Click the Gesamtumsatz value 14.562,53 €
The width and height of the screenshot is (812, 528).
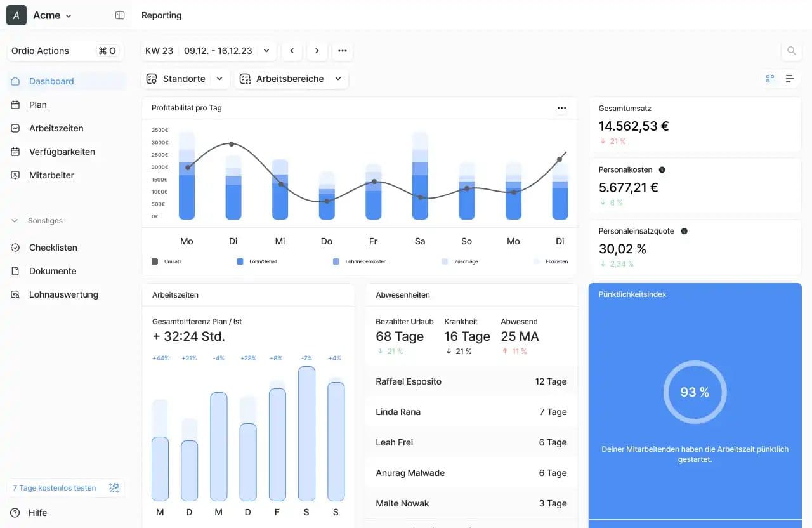634,126
